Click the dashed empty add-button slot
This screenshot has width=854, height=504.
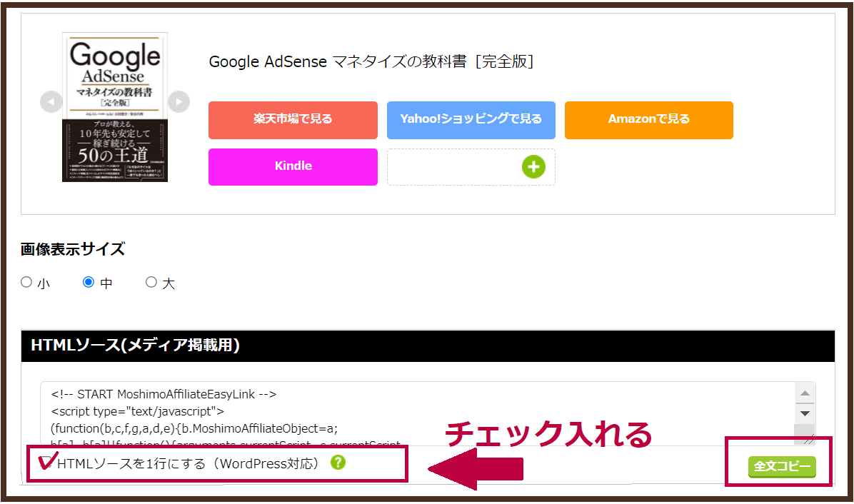point(471,166)
